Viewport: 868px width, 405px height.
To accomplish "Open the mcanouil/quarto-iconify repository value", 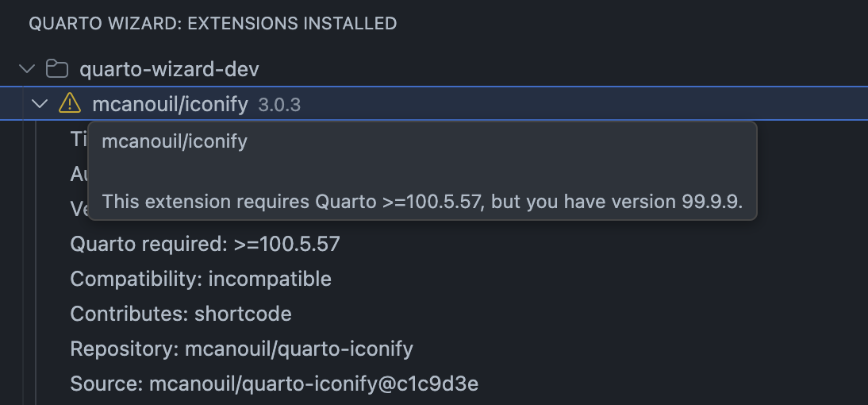I will click(299, 349).
